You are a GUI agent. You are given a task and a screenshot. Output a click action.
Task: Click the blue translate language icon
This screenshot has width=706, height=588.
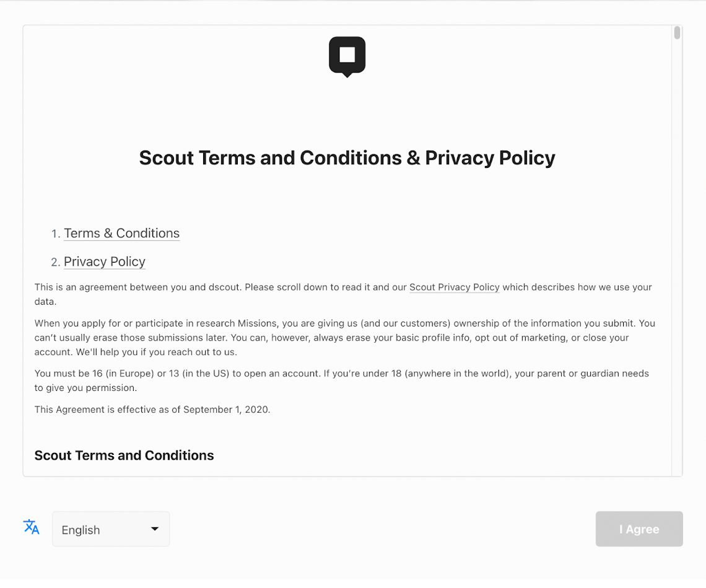coord(32,527)
